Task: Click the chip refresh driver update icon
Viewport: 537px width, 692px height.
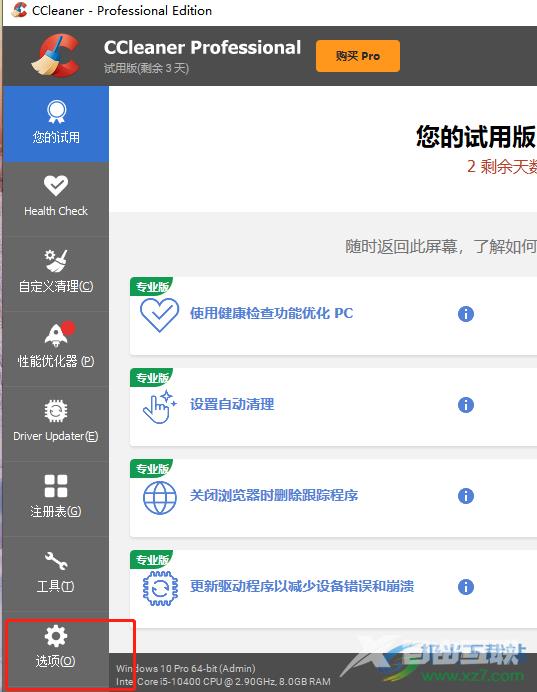Action: (161, 588)
